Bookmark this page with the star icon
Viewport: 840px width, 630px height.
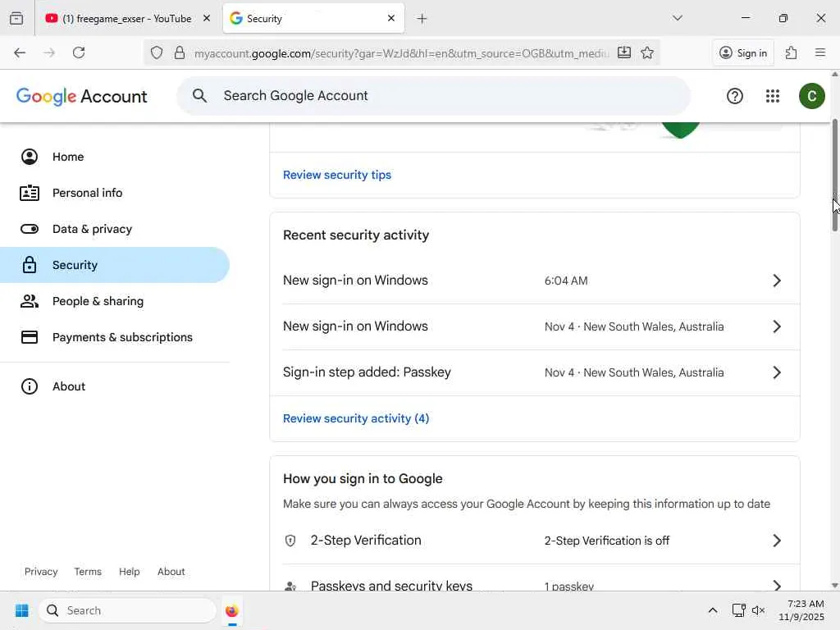coord(647,52)
